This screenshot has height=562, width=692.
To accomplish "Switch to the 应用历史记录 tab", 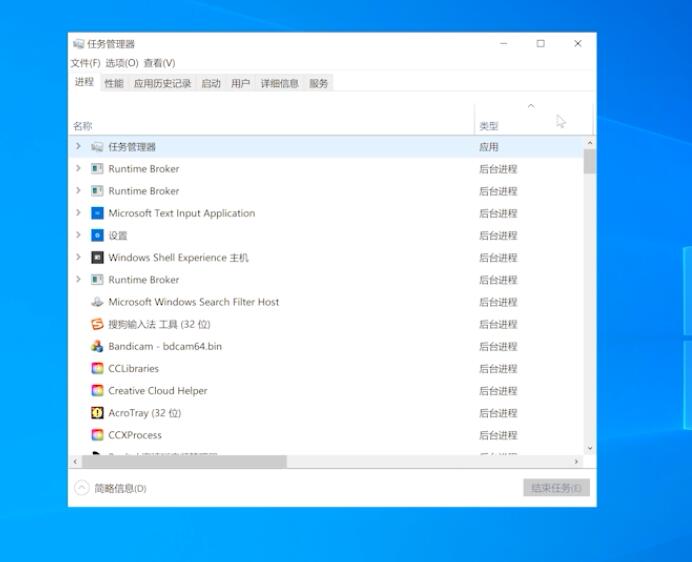I will pos(162,83).
